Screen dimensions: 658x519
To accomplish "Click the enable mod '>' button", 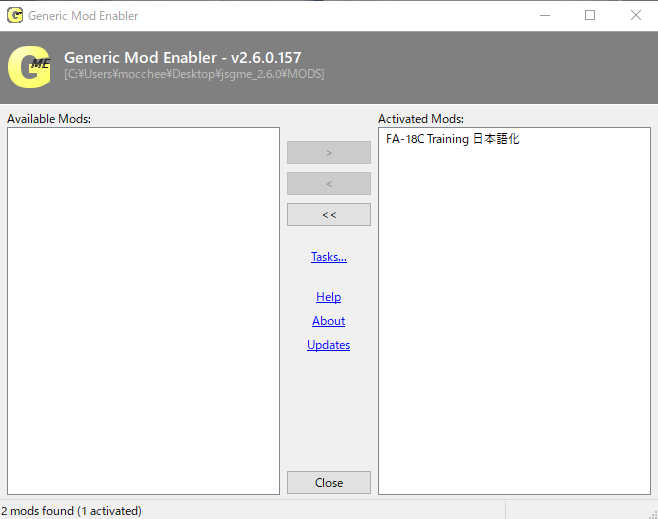I will [329, 153].
